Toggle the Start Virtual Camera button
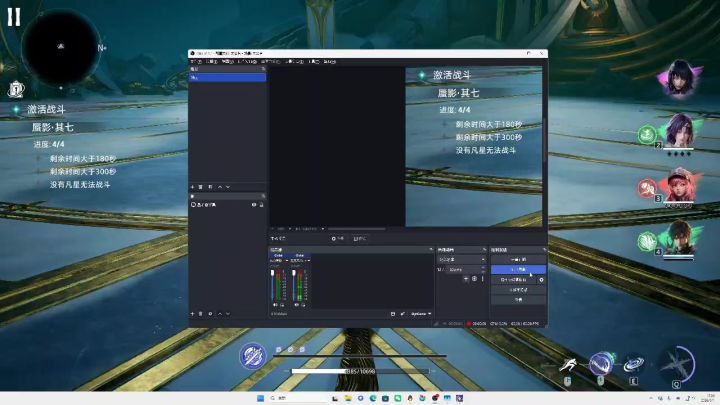The width and height of the screenshot is (720, 405). [514, 280]
